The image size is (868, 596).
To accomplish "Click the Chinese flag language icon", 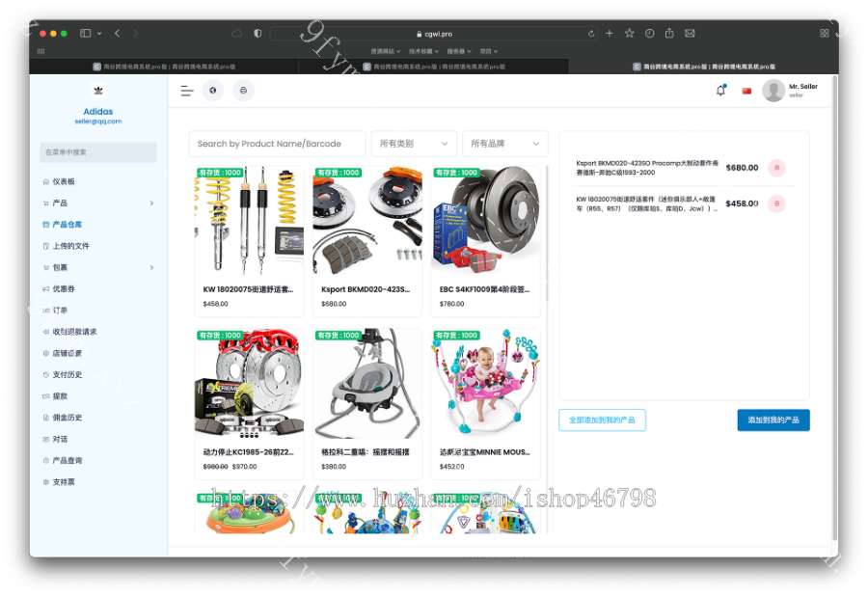I will tap(746, 91).
